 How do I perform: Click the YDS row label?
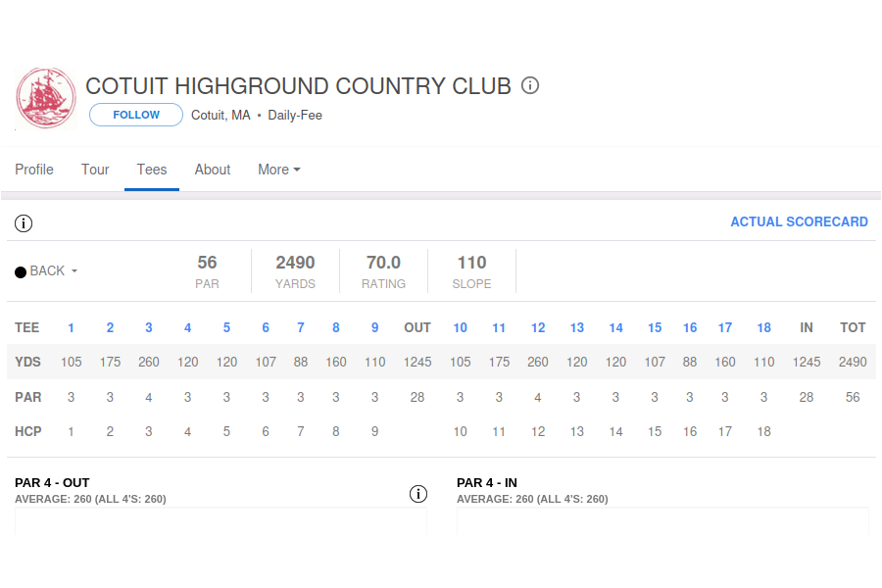(x=27, y=363)
